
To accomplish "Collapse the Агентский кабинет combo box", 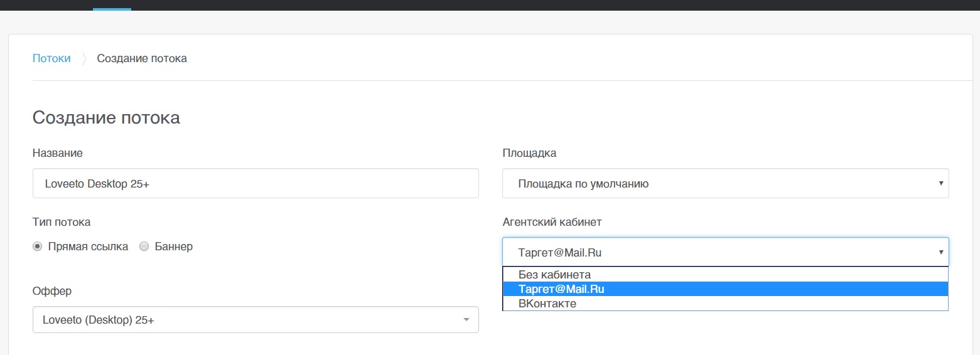I will click(725, 252).
